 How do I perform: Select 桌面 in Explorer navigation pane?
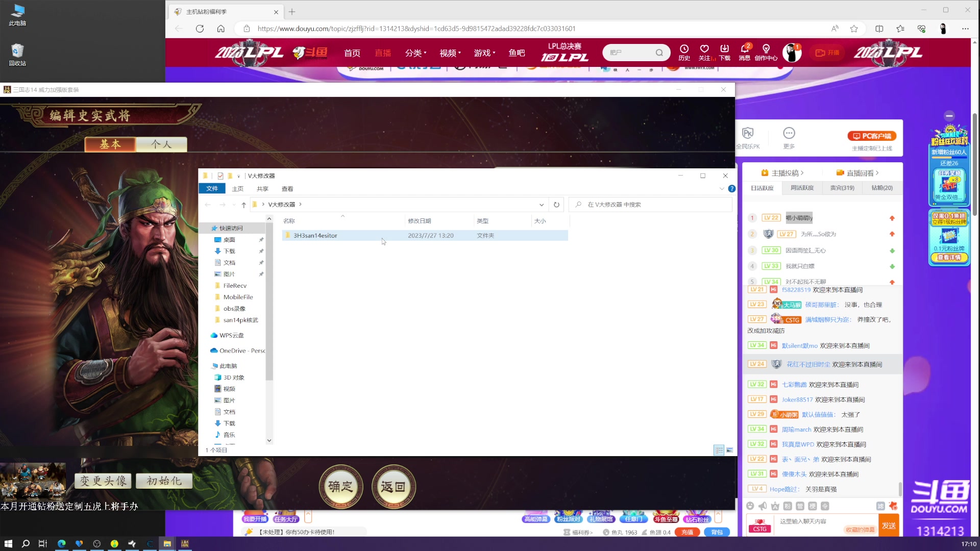pyautogui.click(x=229, y=240)
